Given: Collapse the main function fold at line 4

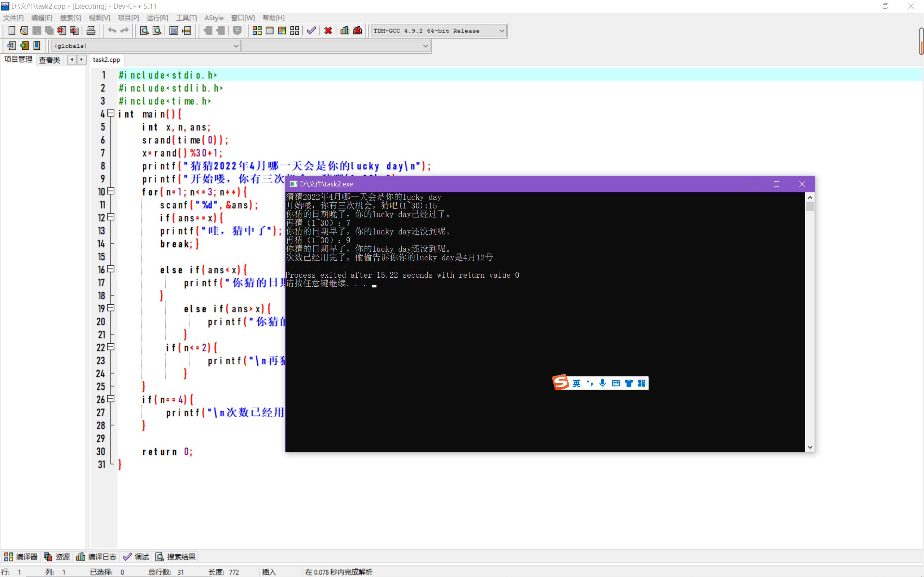Looking at the screenshot, I should 111,113.
